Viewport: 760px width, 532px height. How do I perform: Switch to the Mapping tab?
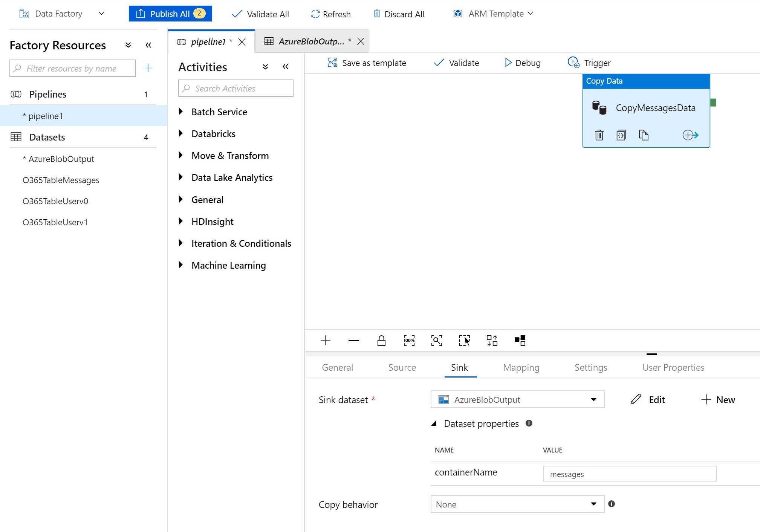pyautogui.click(x=521, y=367)
